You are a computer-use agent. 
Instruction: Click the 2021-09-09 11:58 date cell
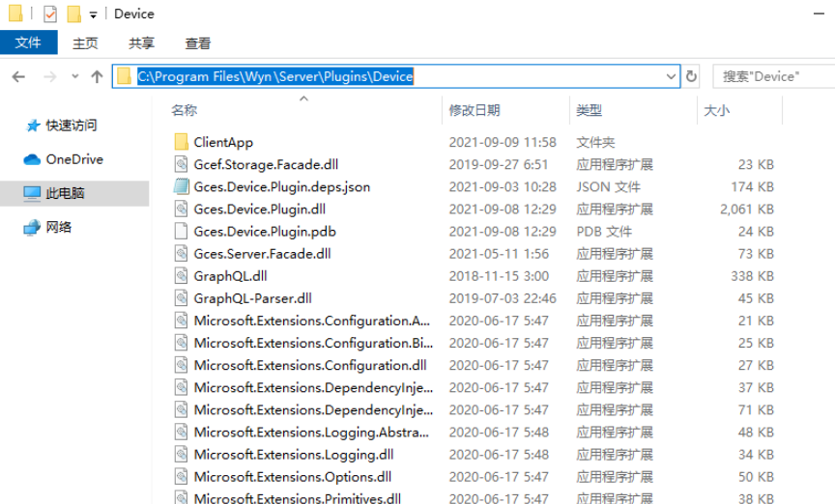click(503, 142)
